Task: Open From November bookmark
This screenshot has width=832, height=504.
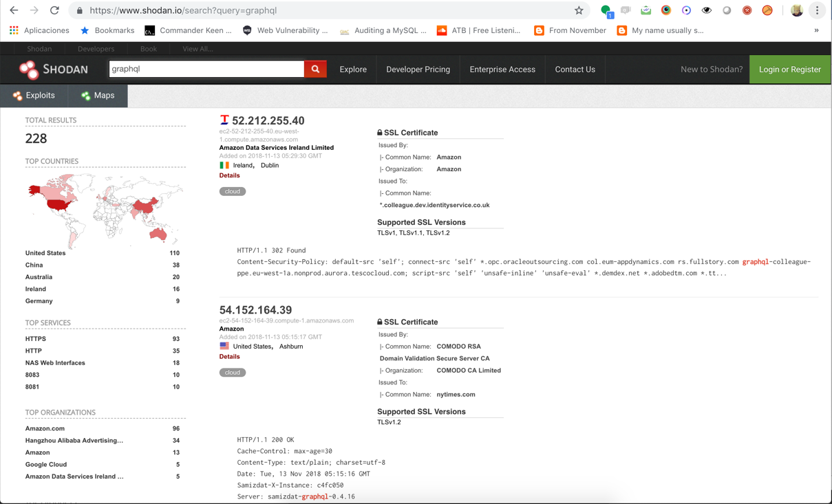Action: pyautogui.click(x=570, y=30)
